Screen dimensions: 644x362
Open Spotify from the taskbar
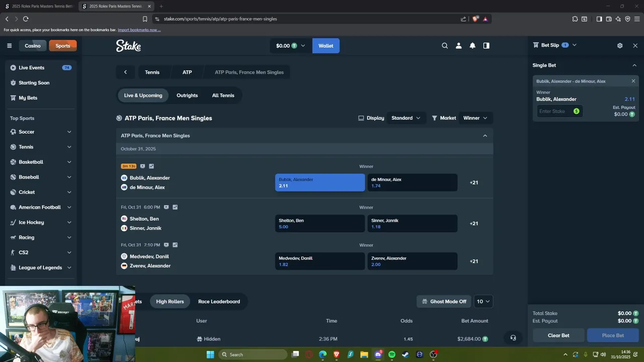[392, 354]
